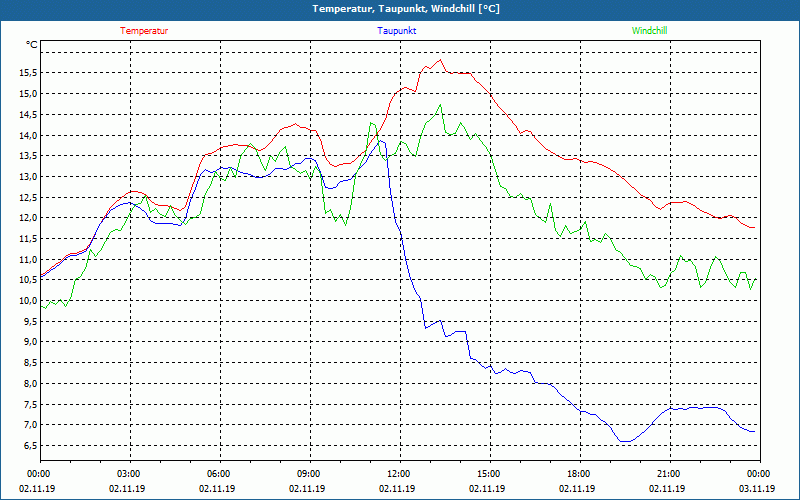
Task: Click the '03:00' time label on the x-axis
Action: click(128, 474)
